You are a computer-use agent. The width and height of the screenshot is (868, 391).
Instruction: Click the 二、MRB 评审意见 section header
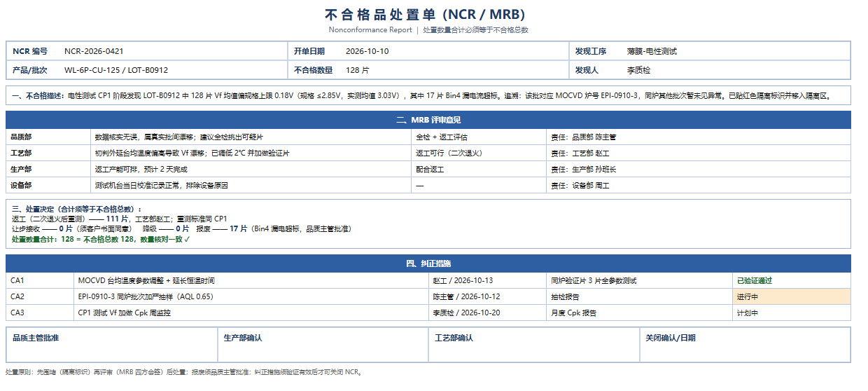pyautogui.click(x=428, y=120)
